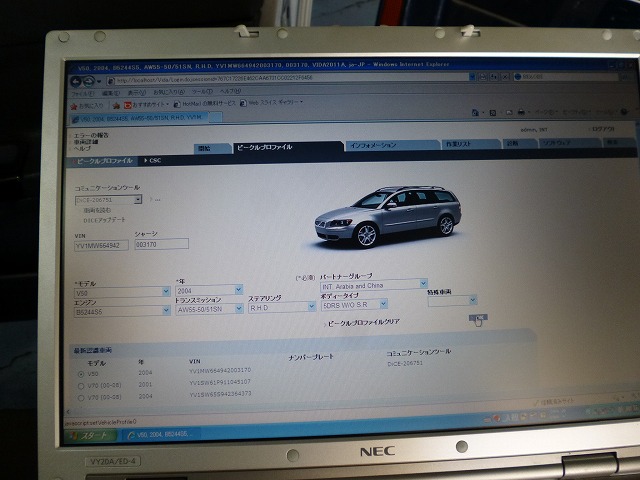Click the DICEアップデート link
This screenshot has width=640, height=480.
point(104,220)
